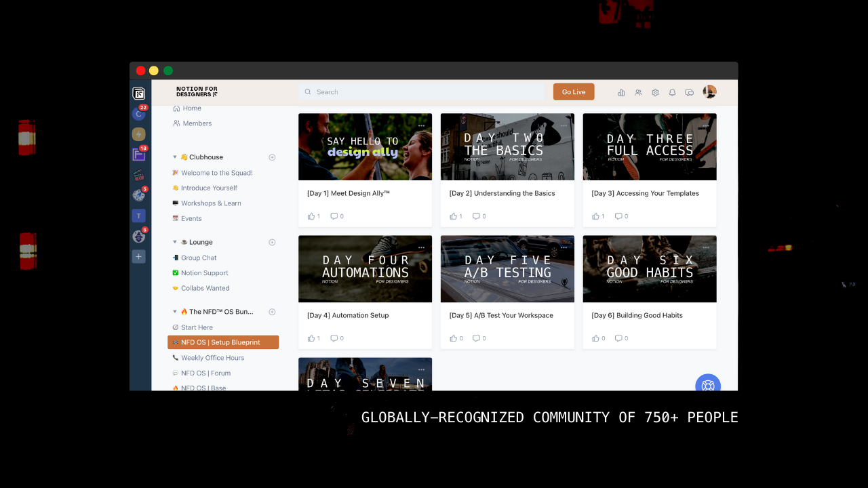The height and width of the screenshot is (488, 868).
Task: Open the analytics bar chart icon
Action: (x=621, y=92)
